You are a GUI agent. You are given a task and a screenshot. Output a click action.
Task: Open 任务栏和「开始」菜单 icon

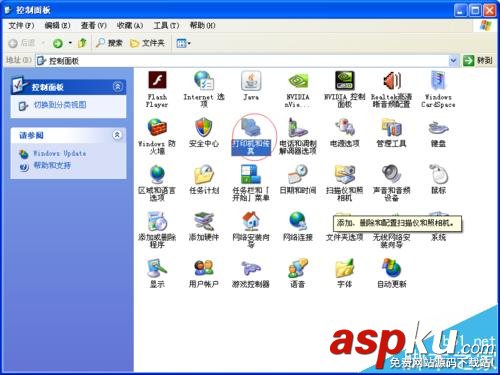tap(251, 175)
